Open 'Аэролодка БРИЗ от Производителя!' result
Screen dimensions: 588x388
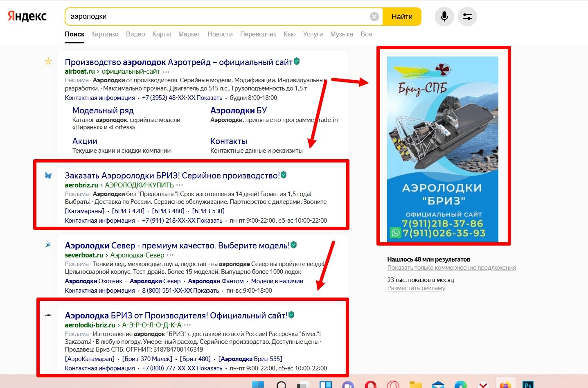176,316
